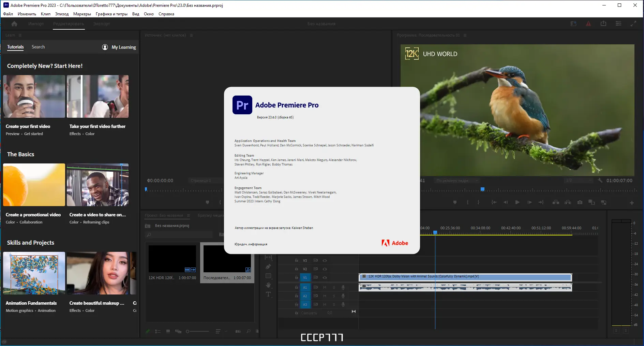Open the Импорт workspace tab
The image size is (644, 346).
[x=36, y=24]
